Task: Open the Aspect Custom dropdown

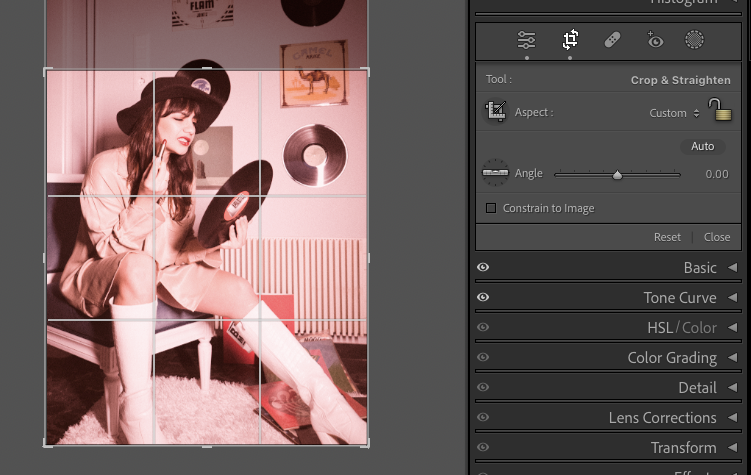Action: point(675,113)
